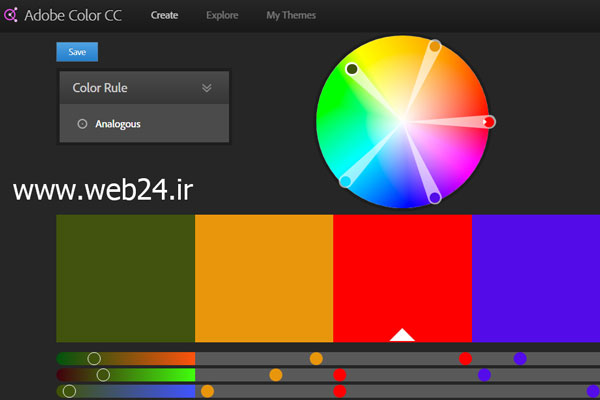Viewport: 600px width, 400px height.
Task: Select the purple handle on color wheel
Action: 435,198
